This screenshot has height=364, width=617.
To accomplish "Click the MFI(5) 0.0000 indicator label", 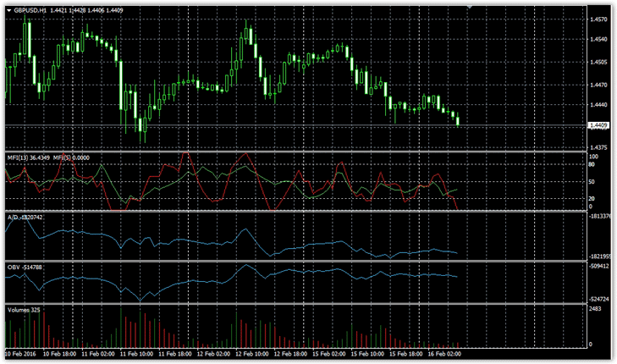I will pos(73,157).
